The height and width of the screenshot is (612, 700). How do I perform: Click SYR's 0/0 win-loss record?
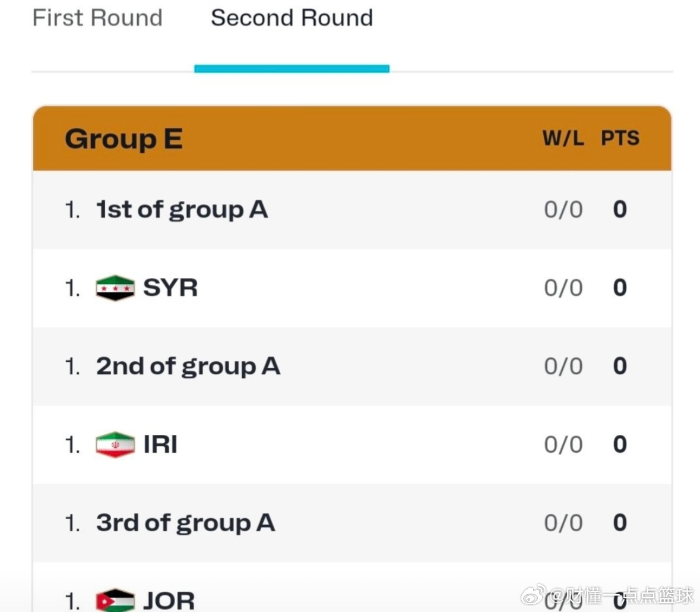(x=563, y=288)
